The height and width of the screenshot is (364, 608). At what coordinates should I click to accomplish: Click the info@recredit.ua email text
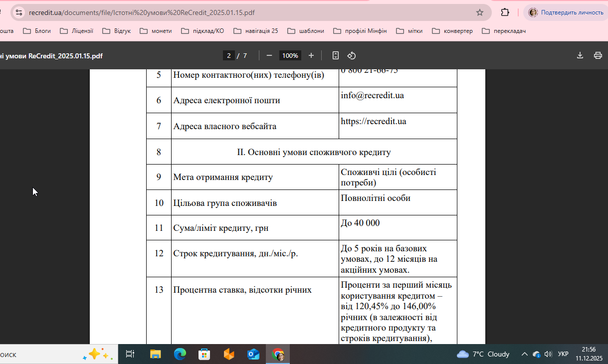click(373, 95)
